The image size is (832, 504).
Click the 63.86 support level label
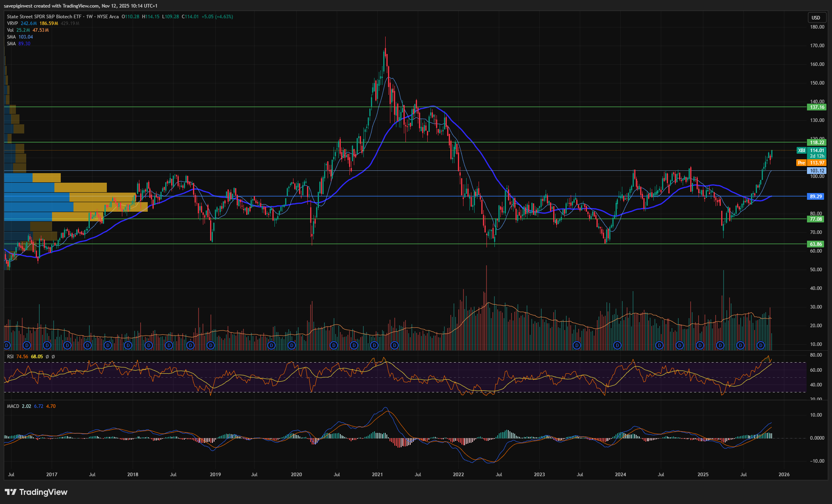click(816, 244)
